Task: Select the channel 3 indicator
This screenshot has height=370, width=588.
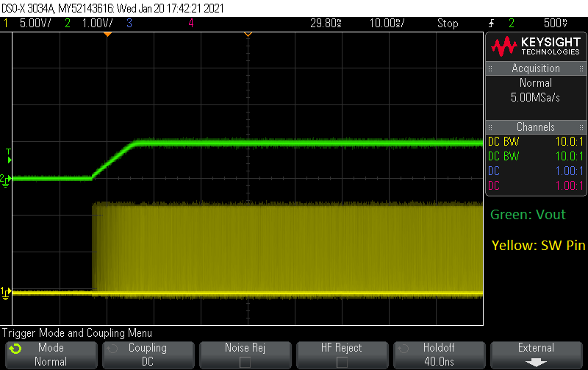Action: click(x=129, y=24)
